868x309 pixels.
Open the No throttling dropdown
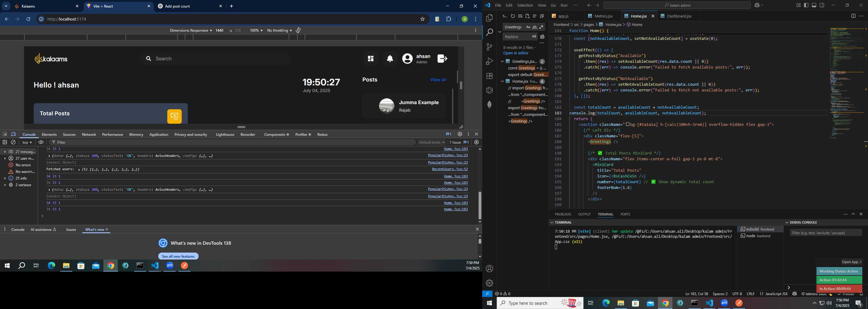(x=279, y=30)
